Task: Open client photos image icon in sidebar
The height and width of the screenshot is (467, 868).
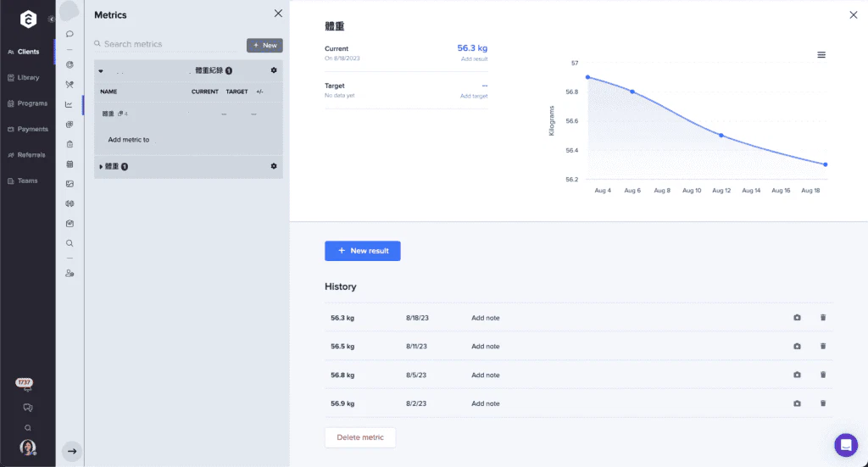Action: tap(70, 184)
